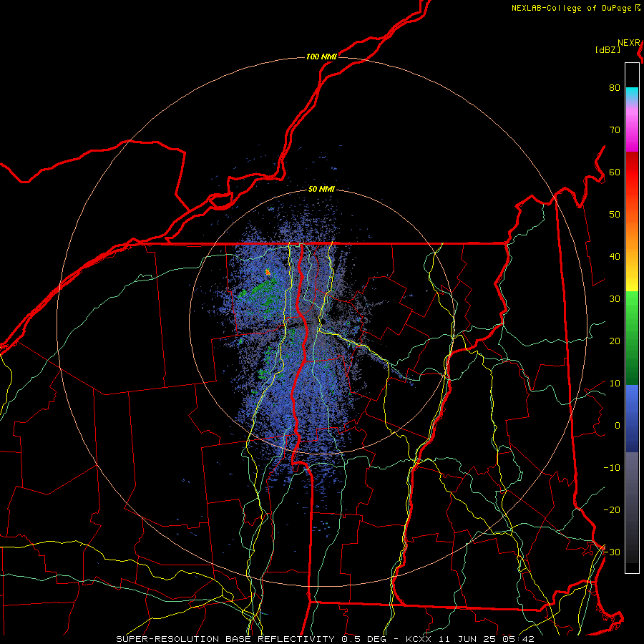644x644 pixels.
Task: Click the -20 value on the dBZ scale
Action: (x=612, y=509)
